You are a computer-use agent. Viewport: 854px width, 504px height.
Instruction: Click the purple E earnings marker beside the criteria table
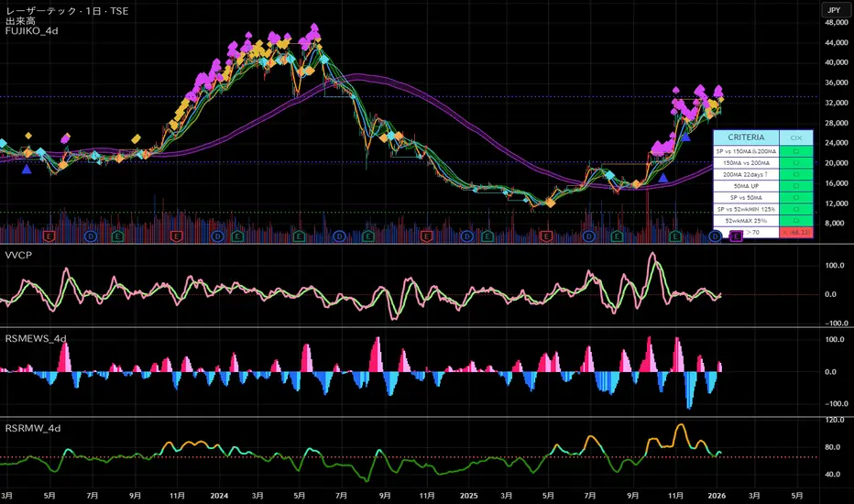coord(736,236)
